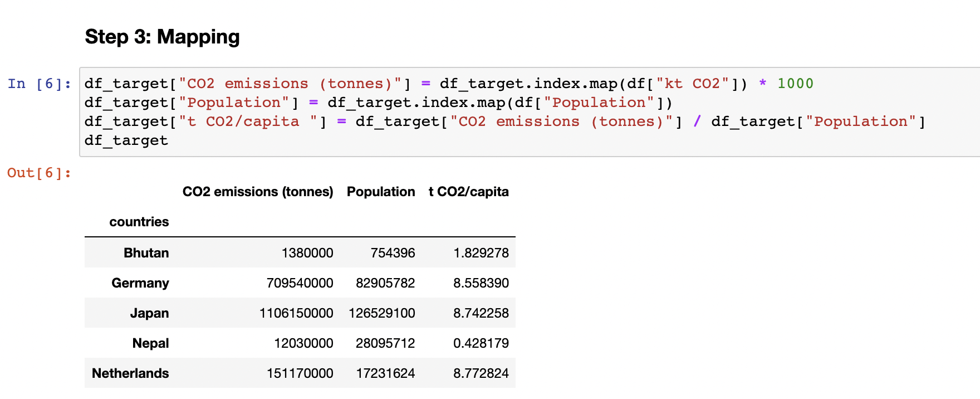Select the Out[6] output prompt

(x=39, y=173)
